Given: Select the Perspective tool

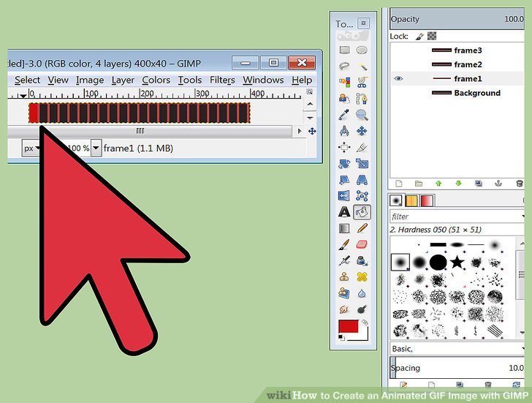Looking at the screenshot, I should pos(362,180).
